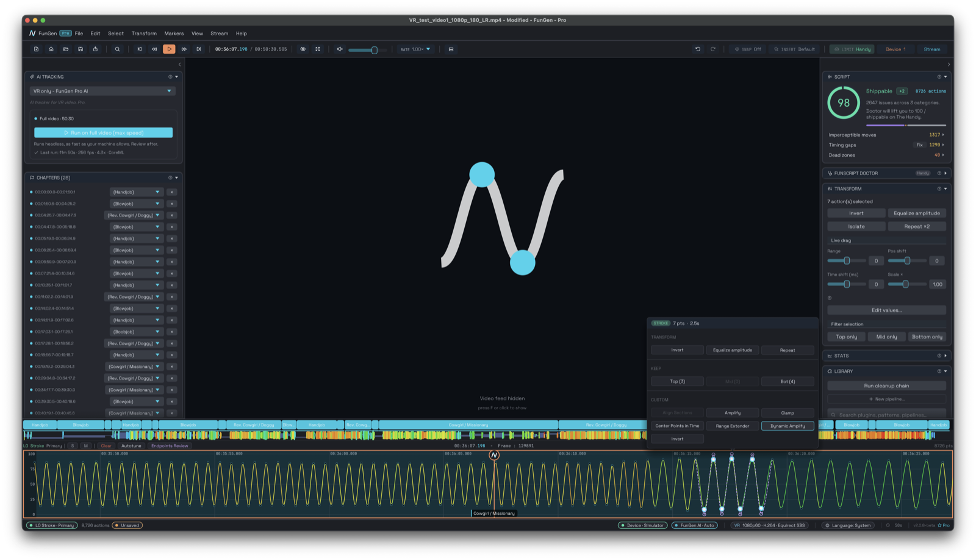Open the File menu
The height and width of the screenshot is (560, 976).
(x=79, y=34)
